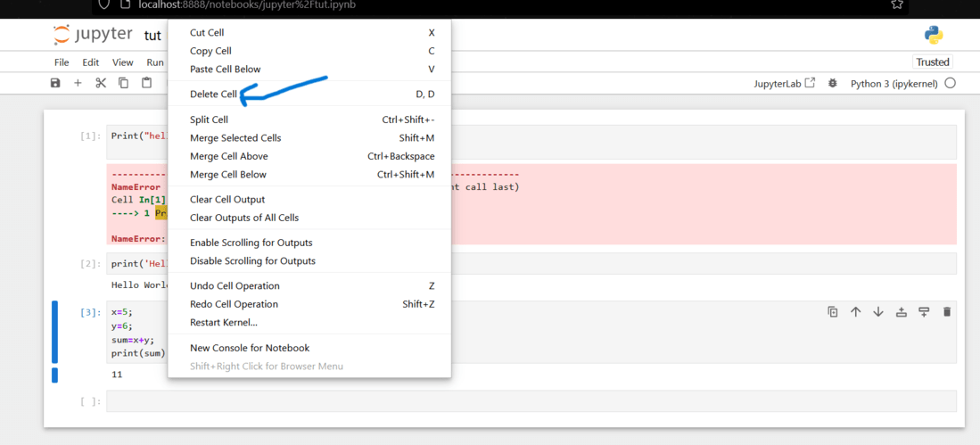Choose Copy Cell from the context menu
This screenshot has width=980, height=445.
tap(309, 51)
